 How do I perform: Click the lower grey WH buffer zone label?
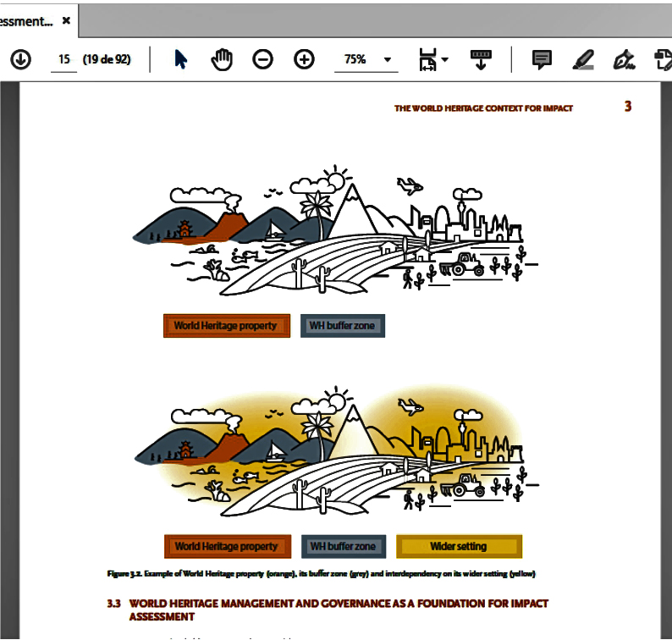(x=343, y=546)
